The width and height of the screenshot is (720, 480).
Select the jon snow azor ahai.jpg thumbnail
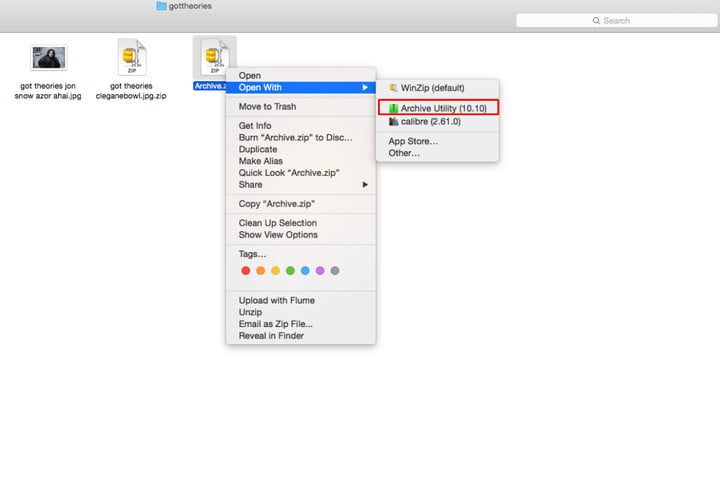[x=49, y=58]
